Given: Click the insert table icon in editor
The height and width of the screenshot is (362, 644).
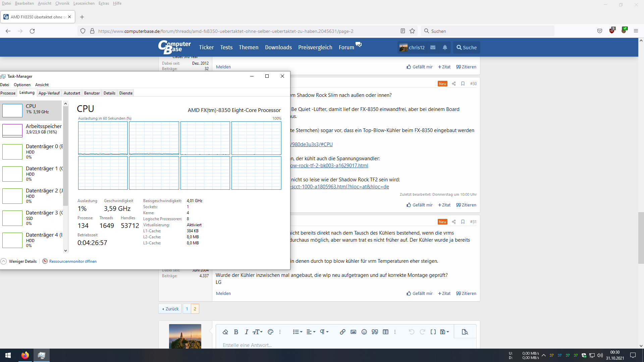Looking at the screenshot, I should pos(386,332).
